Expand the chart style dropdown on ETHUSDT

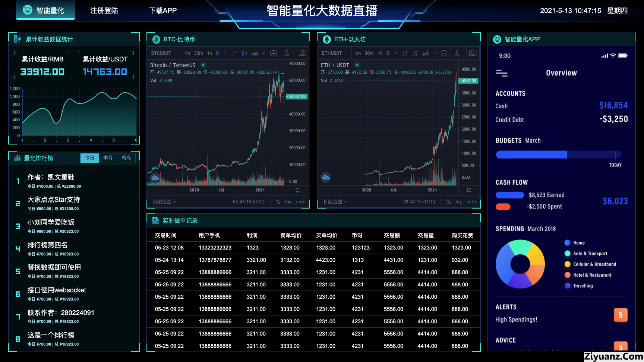pyautogui.click(x=435, y=53)
